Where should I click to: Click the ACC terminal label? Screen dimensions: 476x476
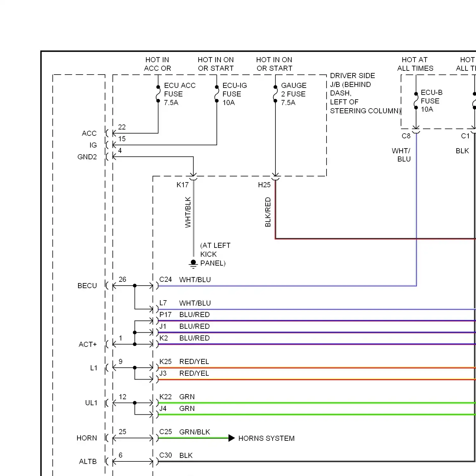[89, 133]
